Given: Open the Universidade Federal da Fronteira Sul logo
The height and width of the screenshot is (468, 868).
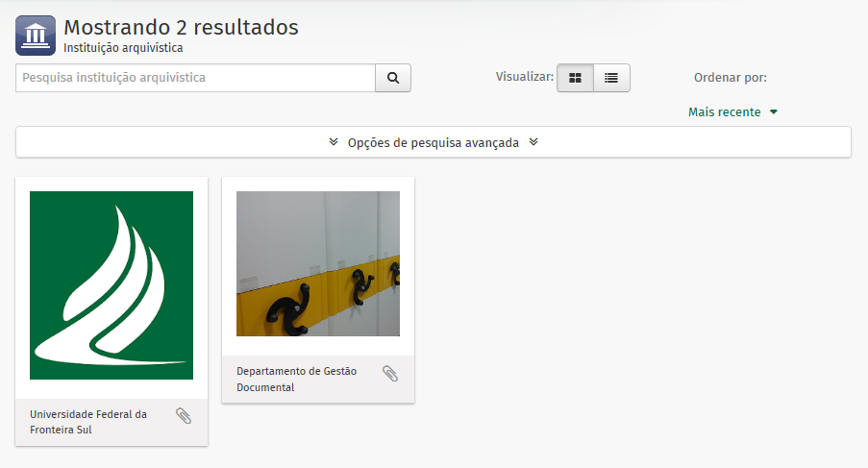Looking at the screenshot, I should coord(112,285).
